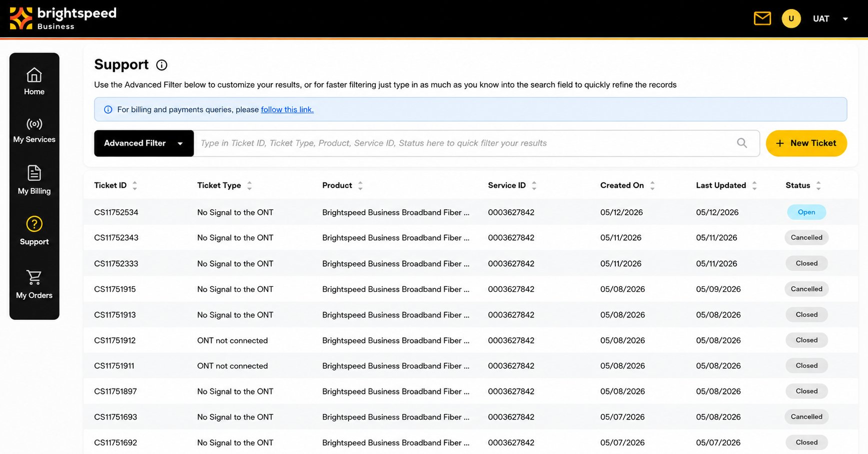Open ticket CS11752343
This screenshot has width=868, height=454.
click(x=116, y=238)
